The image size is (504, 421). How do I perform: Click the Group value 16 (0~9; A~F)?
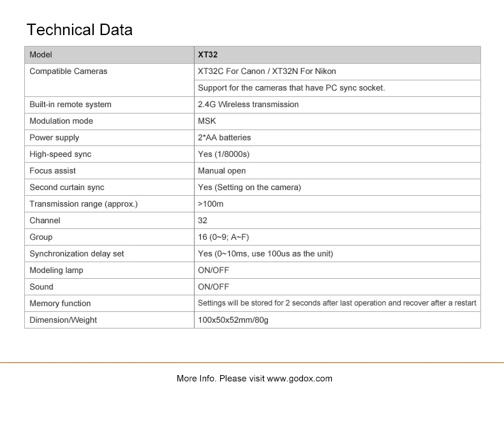point(223,237)
